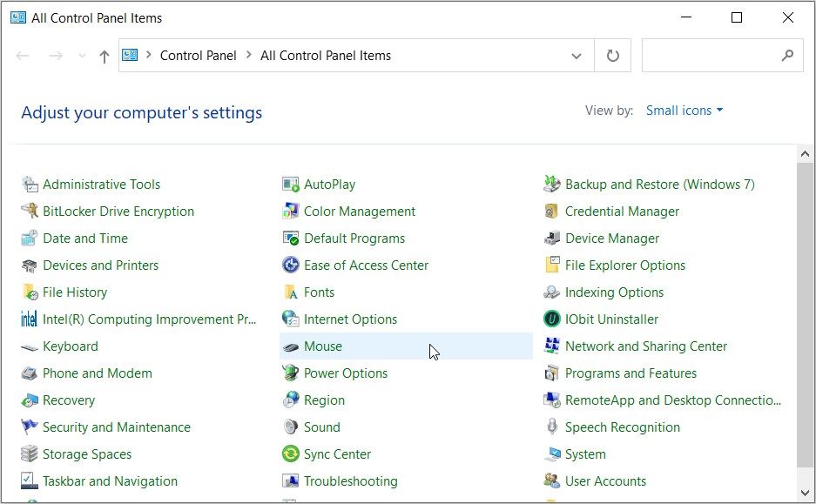Click the Mouse icon

tap(291, 347)
